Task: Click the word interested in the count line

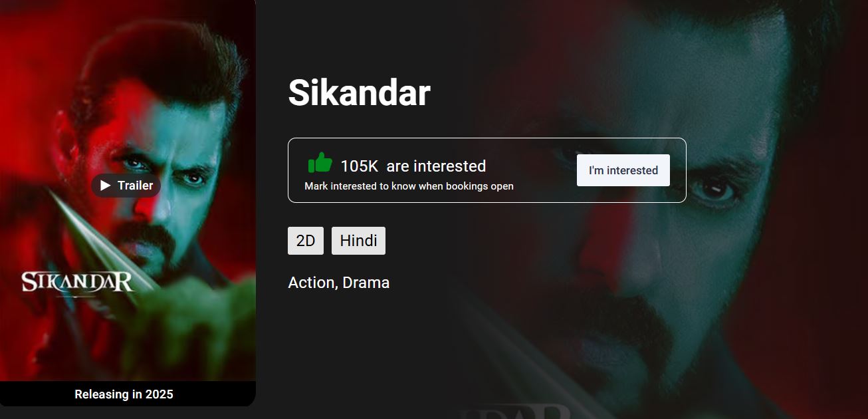Action: [449, 166]
